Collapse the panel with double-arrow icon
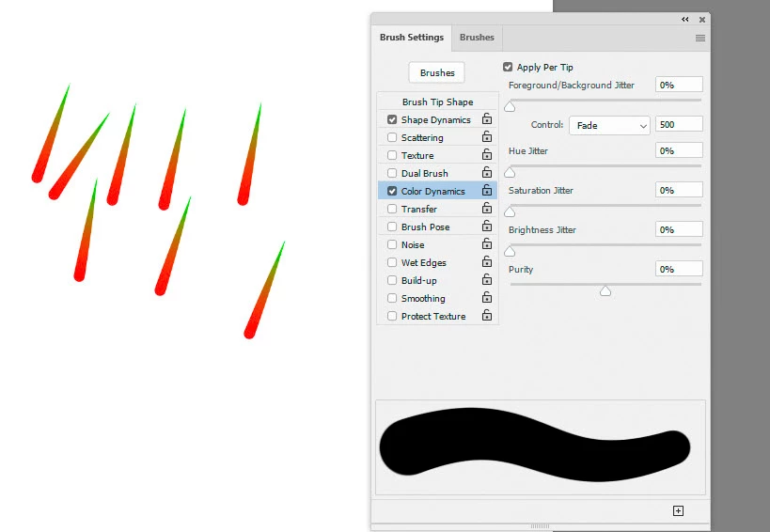Viewport: 770px width, 532px height. coord(685,19)
